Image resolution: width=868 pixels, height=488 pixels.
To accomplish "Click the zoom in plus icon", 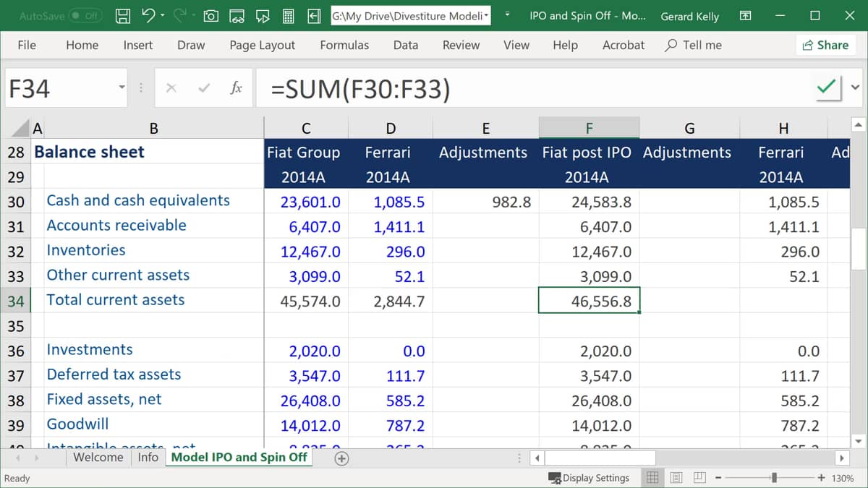I will (x=821, y=477).
